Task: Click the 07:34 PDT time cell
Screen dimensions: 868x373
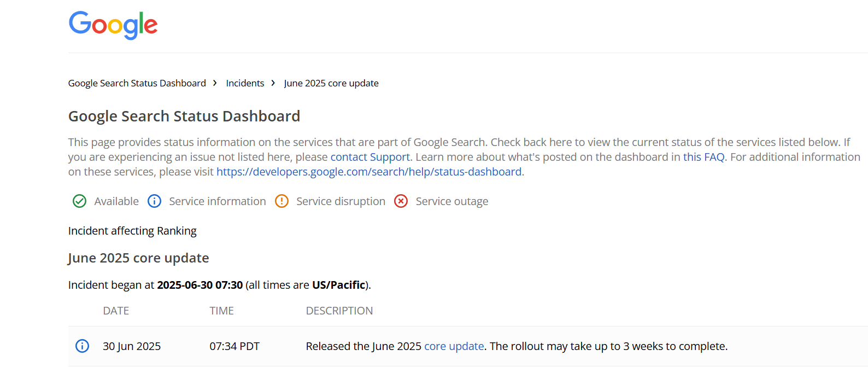Action: [234, 346]
